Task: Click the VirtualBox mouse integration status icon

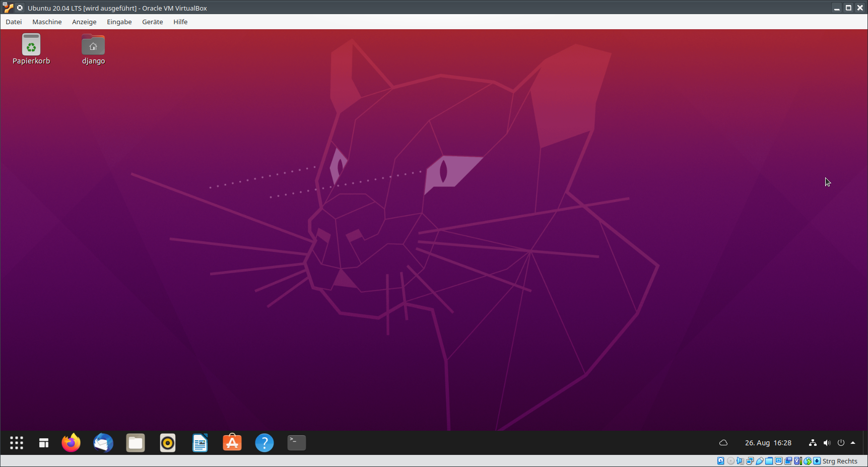Action: (808, 461)
